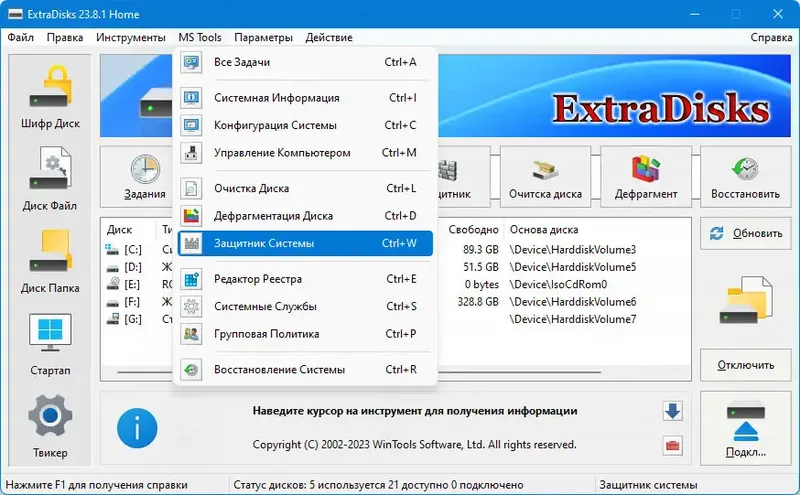The width and height of the screenshot is (800, 495).
Task: Click the Подкл... mount disk button
Action: pyautogui.click(x=745, y=428)
